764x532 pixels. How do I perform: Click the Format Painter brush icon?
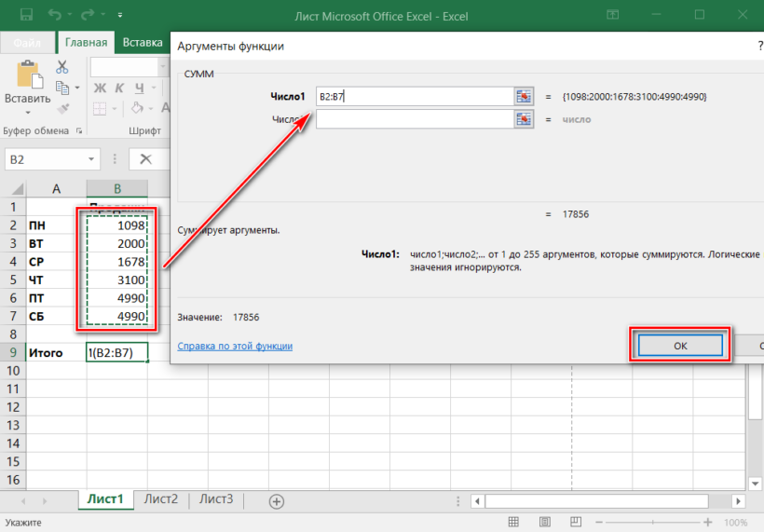(x=62, y=110)
